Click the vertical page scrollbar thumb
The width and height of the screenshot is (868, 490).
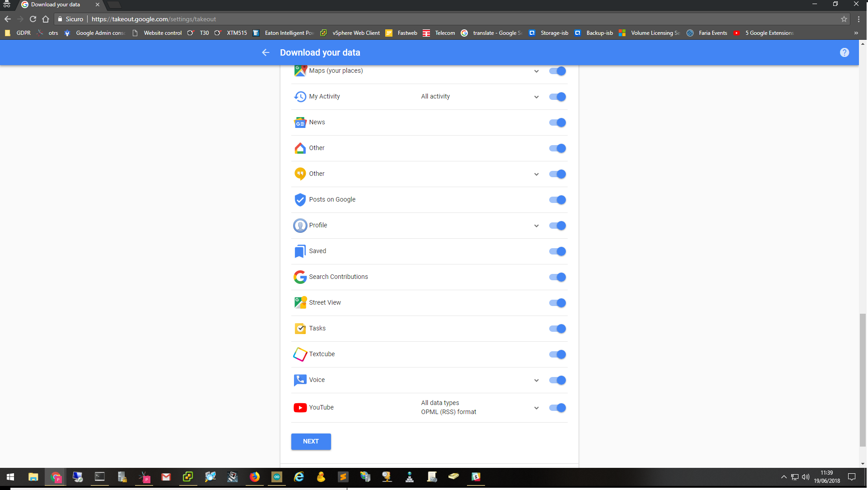[863, 380]
